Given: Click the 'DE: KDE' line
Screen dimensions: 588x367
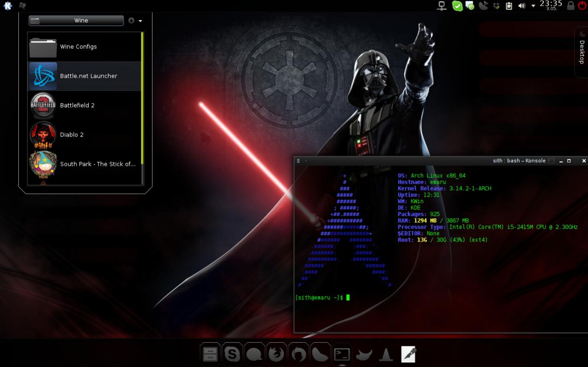Looking at the screenshot, I should click(x=409, y=208).
